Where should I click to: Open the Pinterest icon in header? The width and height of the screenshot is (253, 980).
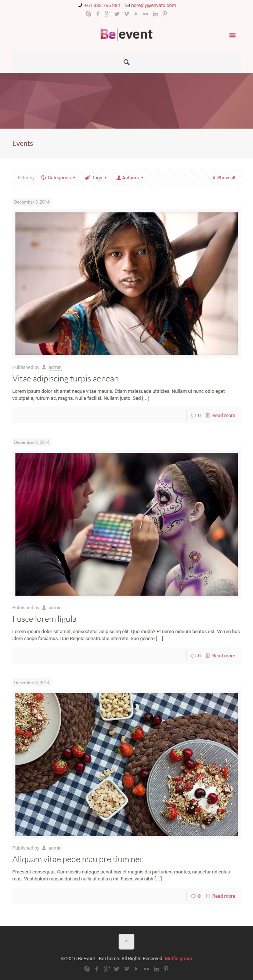(x=165, y=14)
